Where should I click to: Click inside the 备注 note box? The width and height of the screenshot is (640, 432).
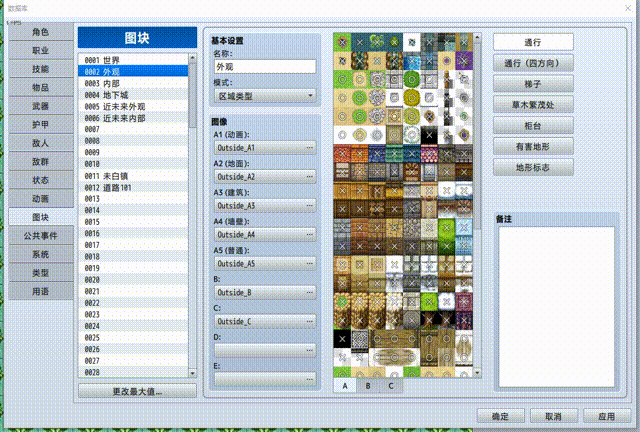(x=556, y=307)
